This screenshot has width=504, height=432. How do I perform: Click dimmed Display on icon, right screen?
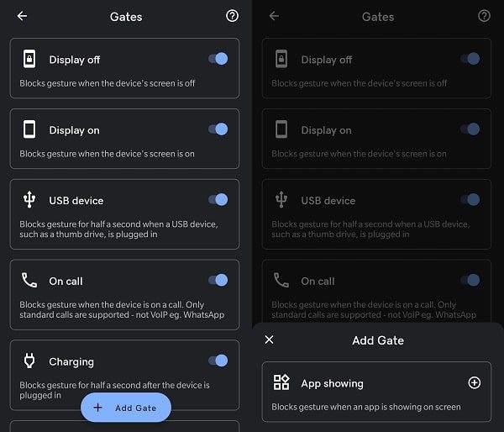tap(281, 129)
